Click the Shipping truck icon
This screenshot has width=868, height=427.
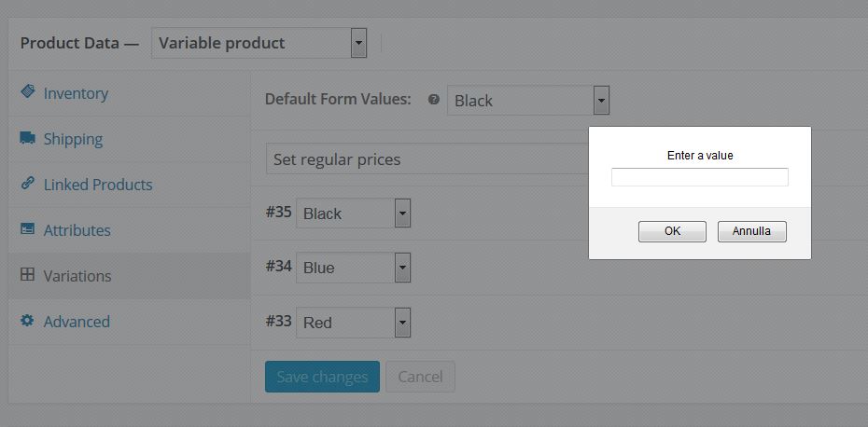click(28, 138)
